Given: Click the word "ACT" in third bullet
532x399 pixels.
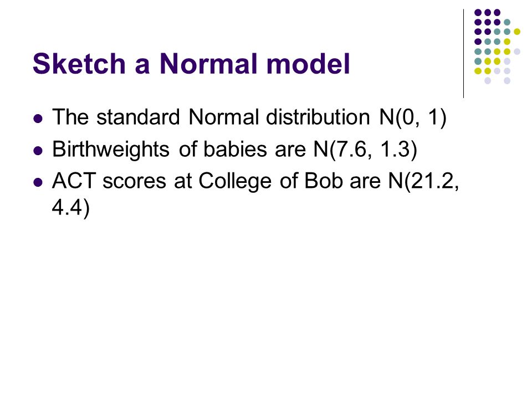Looking at the screenshot, I should tap(74, 181).
